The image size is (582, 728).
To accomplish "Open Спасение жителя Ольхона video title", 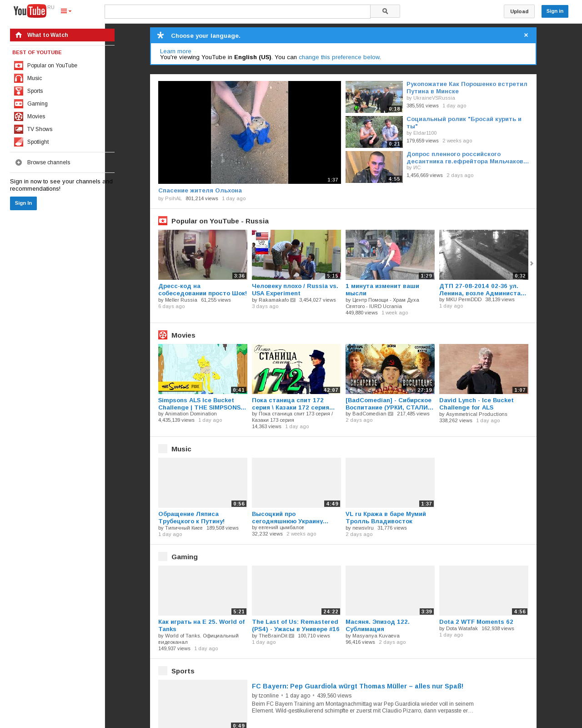I will click(x=200, y=191).
